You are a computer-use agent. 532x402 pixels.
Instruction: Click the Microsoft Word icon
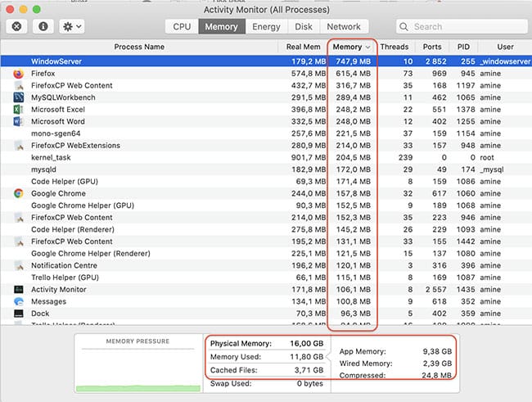click(x=18, y=121)
